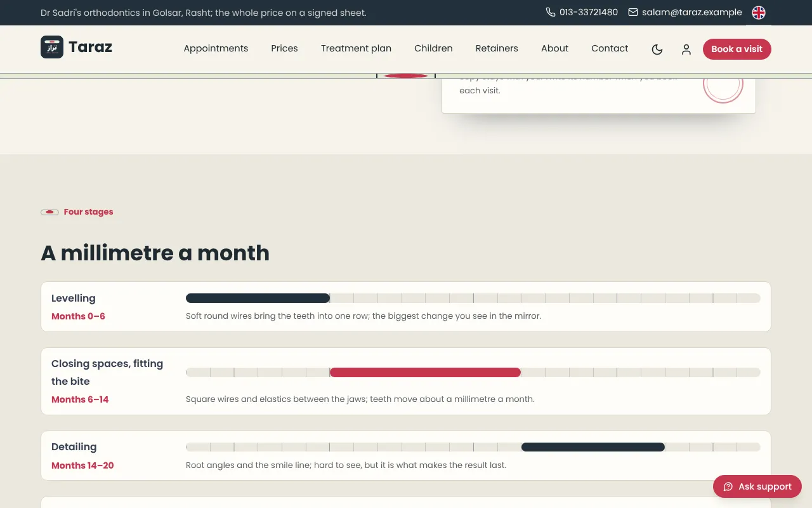Click the "Four stages" section label
This screenshot has height=508, width=812.
[x=88, y=212]
